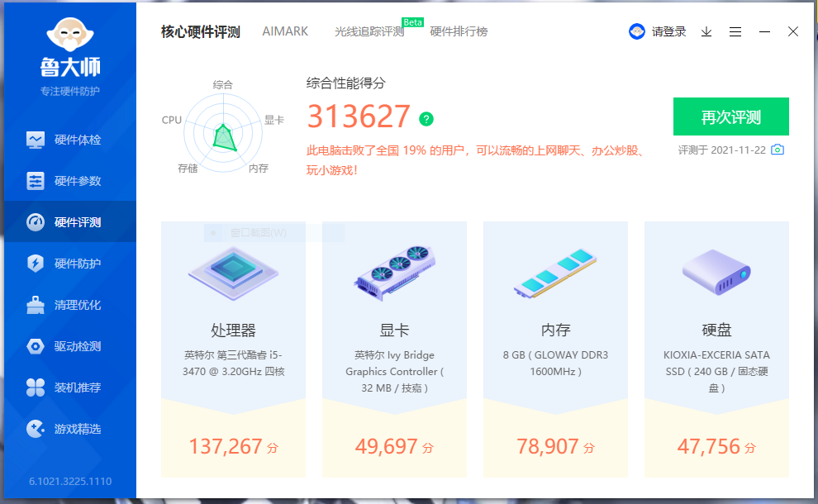818x504 pixels.
Task: Open the 硬件排行榜 tab
Action: point(459,31)
